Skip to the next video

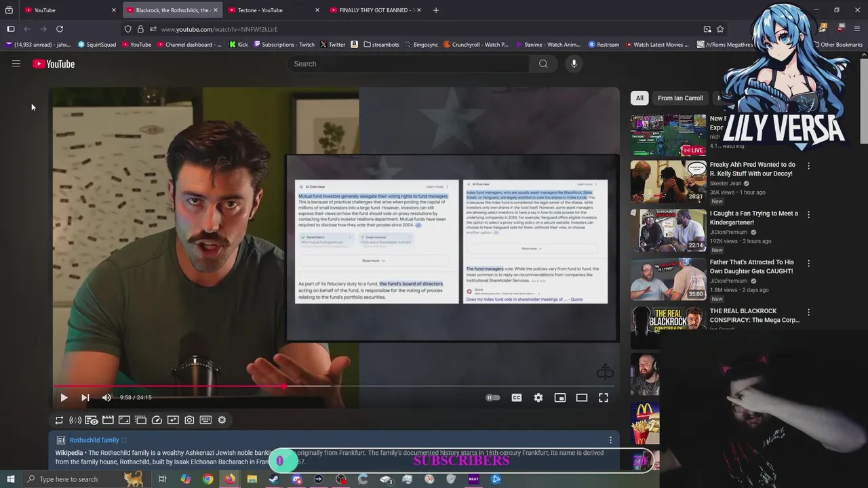tap(85, 398)
